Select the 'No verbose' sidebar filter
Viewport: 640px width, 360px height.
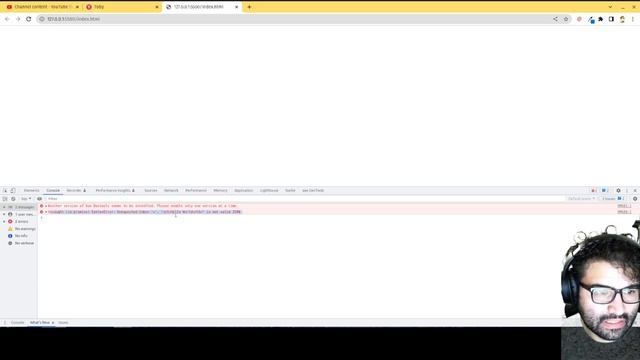tap(21, 243)
